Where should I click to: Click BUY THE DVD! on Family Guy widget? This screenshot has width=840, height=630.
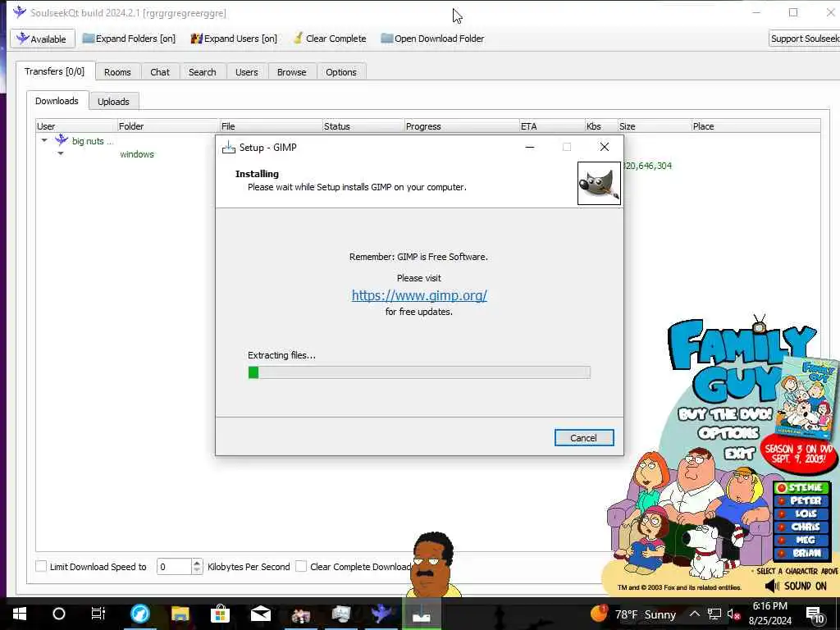(725, 414)
